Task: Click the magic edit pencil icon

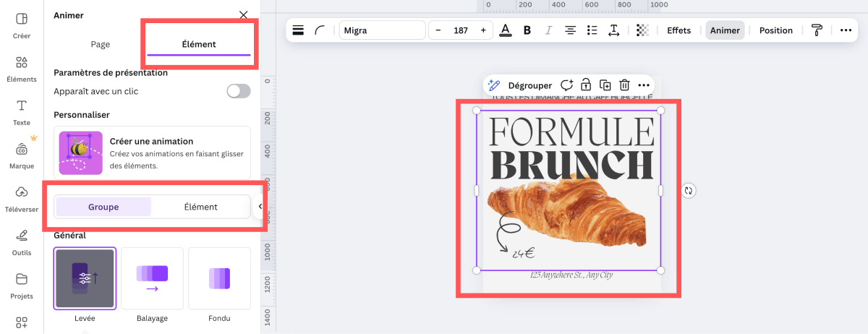Action: 495,85
